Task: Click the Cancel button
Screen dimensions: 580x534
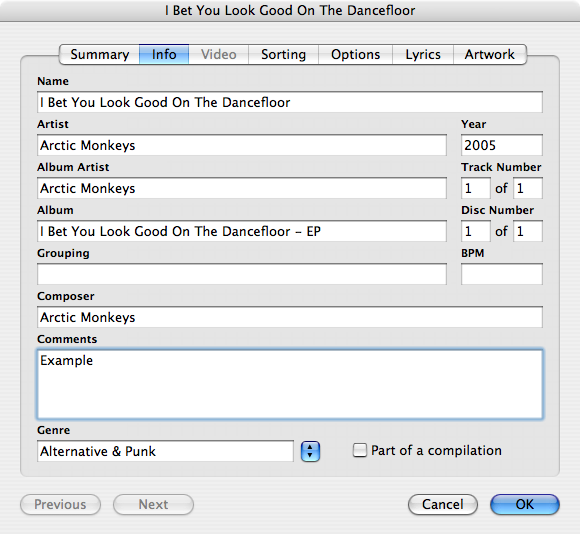Action: [x=443, y=504]
